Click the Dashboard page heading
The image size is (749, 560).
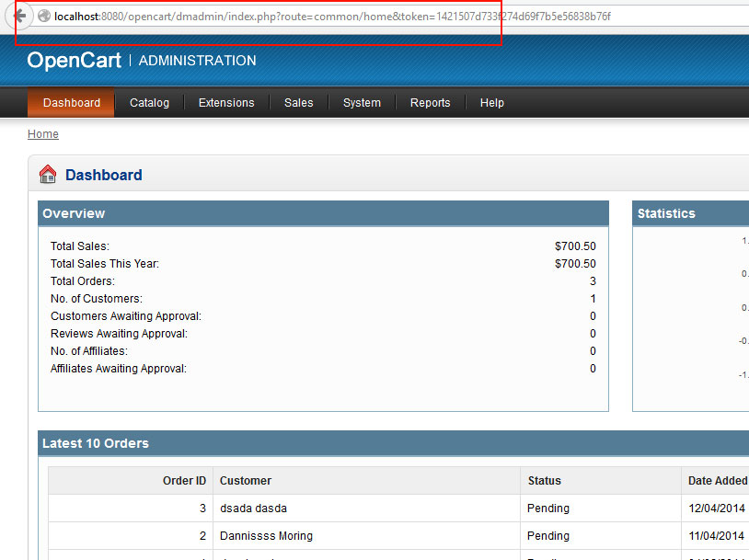pos(104,175)
